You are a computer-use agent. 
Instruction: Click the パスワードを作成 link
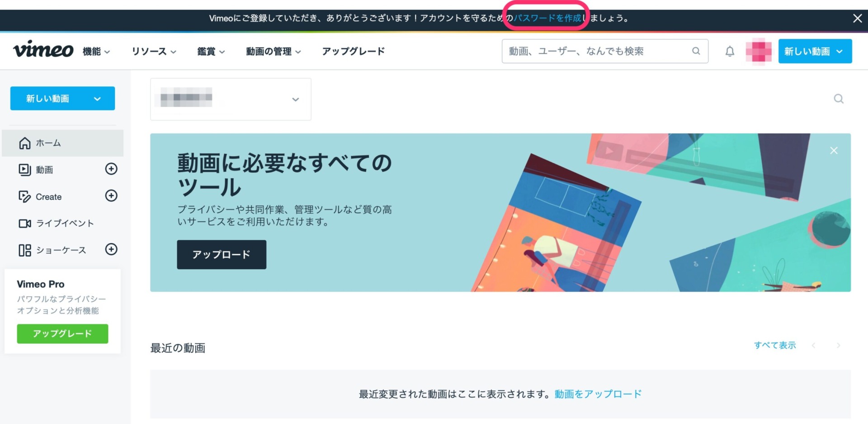pyautogui.click(x=547, y=18)
